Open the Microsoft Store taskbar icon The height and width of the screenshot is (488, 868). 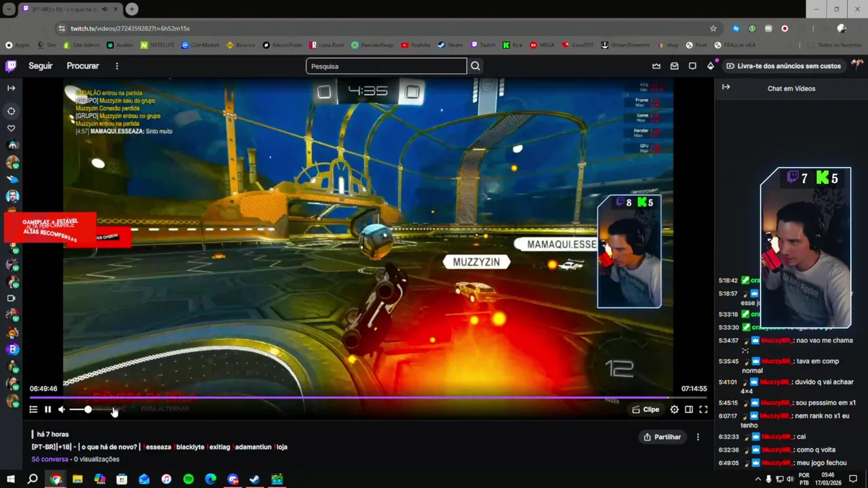click(x=121, y=479)
